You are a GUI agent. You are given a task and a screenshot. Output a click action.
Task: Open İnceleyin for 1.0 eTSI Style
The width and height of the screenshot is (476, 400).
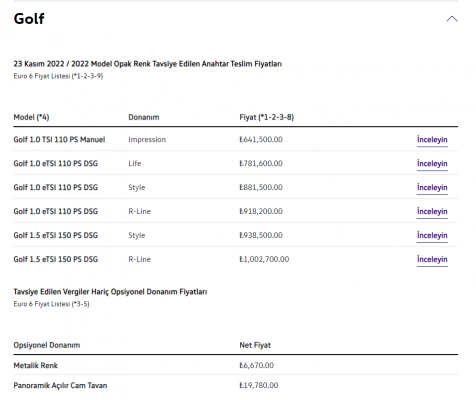pos(432,188)
